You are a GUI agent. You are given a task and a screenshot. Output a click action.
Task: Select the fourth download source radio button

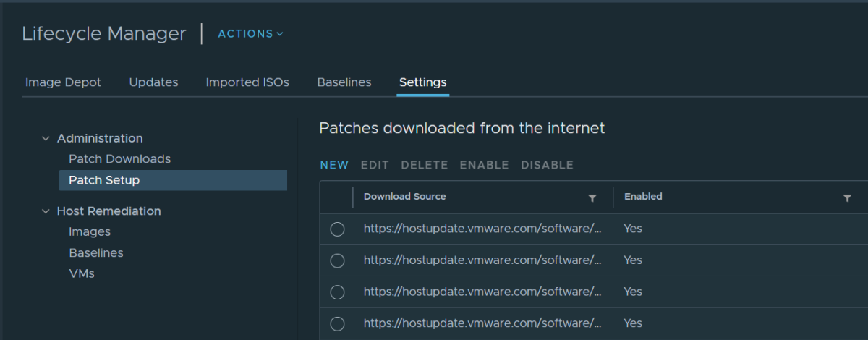coord(337,323)
